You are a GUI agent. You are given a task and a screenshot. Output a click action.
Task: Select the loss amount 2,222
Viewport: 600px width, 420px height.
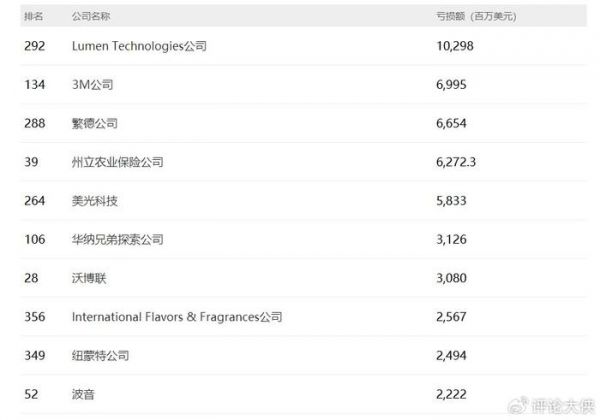pyautogui.click(x=450, y=395)
